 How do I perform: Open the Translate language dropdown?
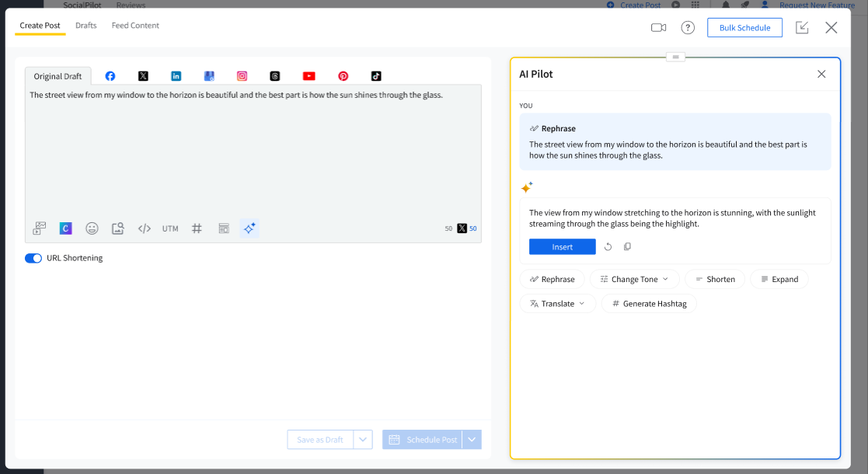(x=557, y=304)
